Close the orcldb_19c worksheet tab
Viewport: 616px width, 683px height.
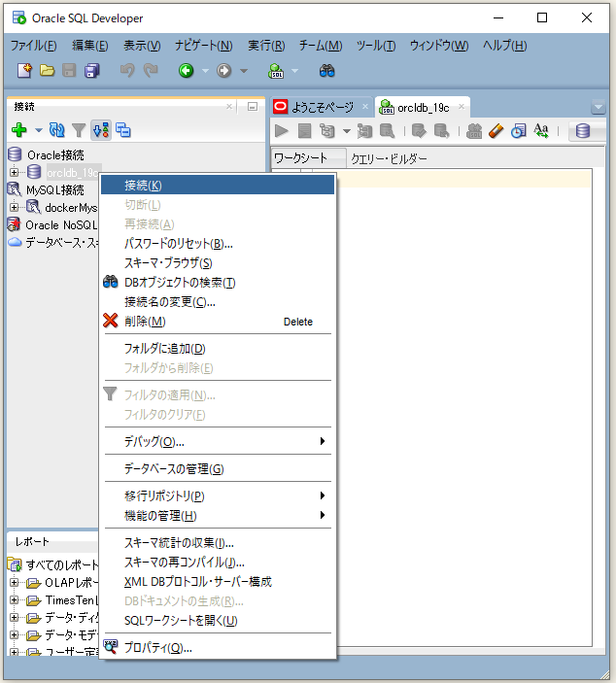tap(462, 106)
